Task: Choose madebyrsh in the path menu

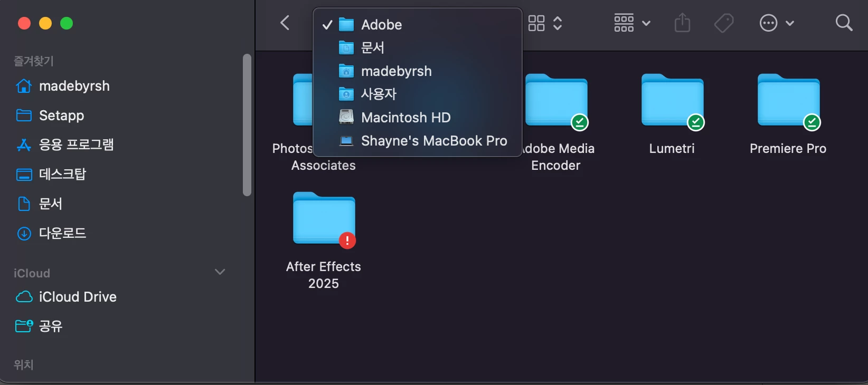Action: coord(417,71)
